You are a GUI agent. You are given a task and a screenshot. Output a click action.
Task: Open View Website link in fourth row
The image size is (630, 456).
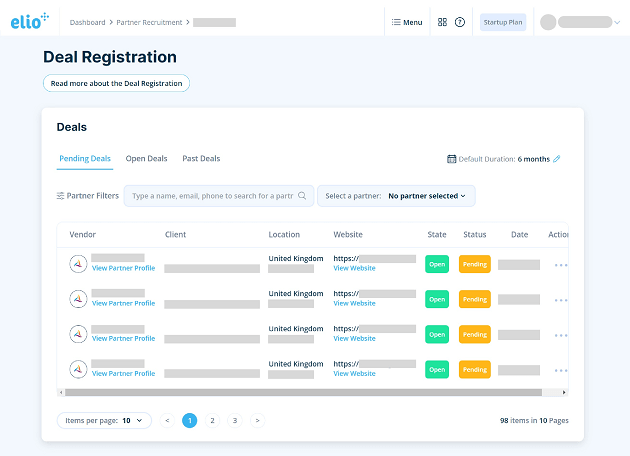pyautogui.click(x=354, y=374)
